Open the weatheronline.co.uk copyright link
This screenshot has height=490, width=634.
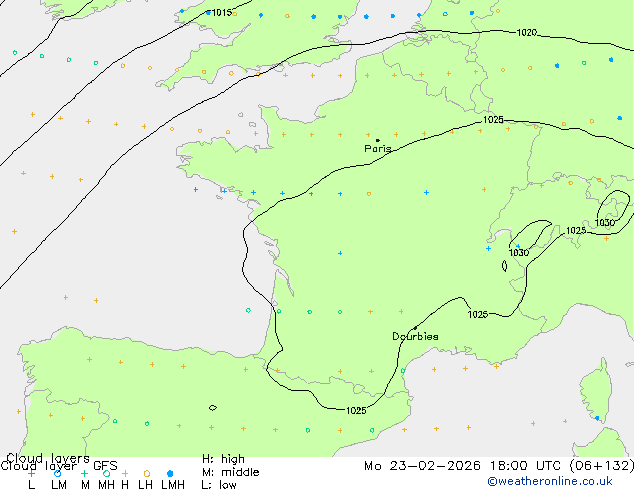pos(550,481)
